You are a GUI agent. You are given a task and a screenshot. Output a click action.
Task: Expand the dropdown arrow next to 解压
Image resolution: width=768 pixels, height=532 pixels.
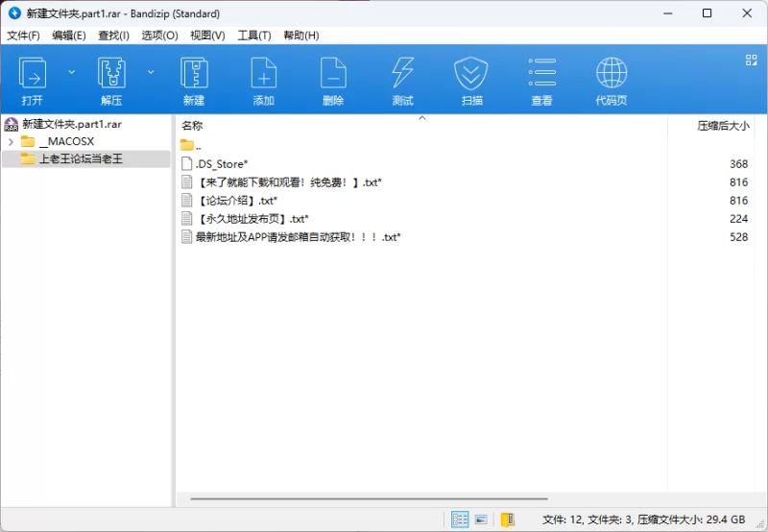[151, 72]
